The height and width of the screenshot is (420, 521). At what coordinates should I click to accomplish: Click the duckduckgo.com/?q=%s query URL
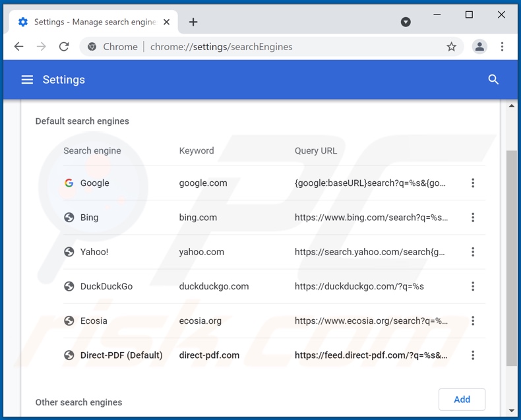pos(359,286)
